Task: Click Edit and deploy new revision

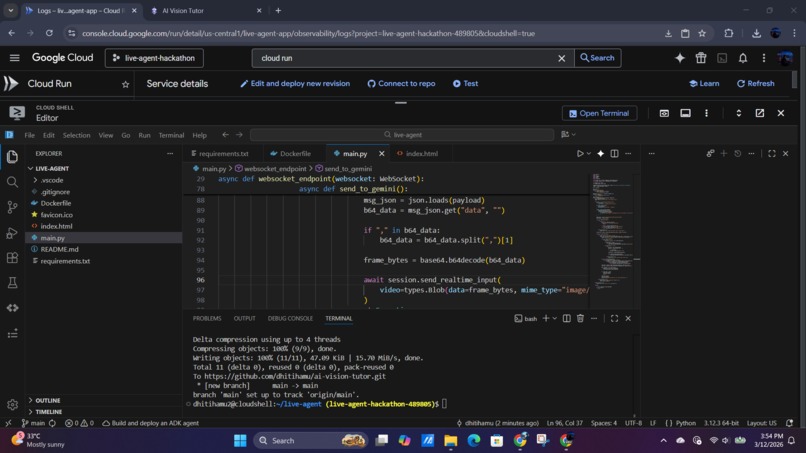Action: [295, 83]
